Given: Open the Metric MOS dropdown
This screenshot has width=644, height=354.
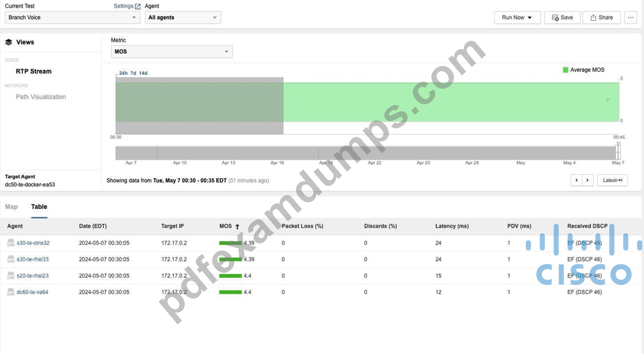Looking at the screenshot, I should (172, 52).
